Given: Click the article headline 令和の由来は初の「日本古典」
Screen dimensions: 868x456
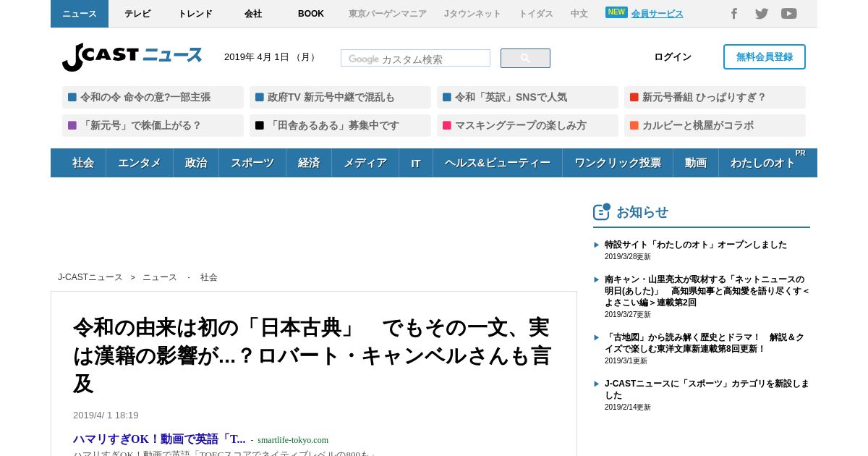Looking at the screenshot, I should (312, 355).
